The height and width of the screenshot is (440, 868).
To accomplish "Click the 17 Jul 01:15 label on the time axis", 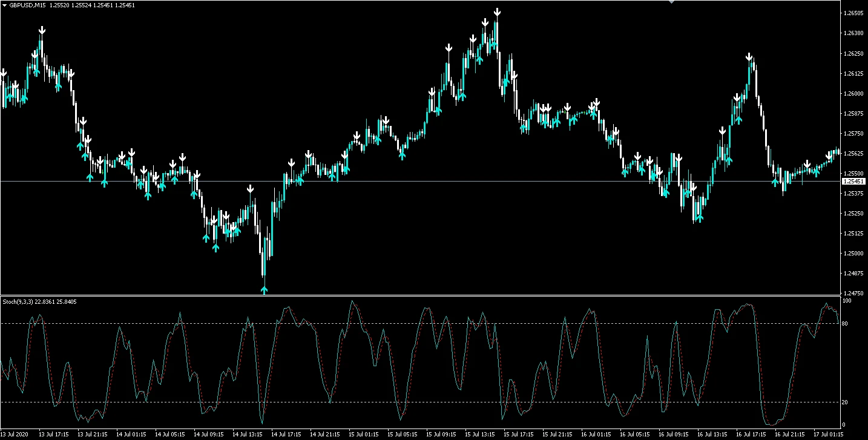I will (826, 435).
